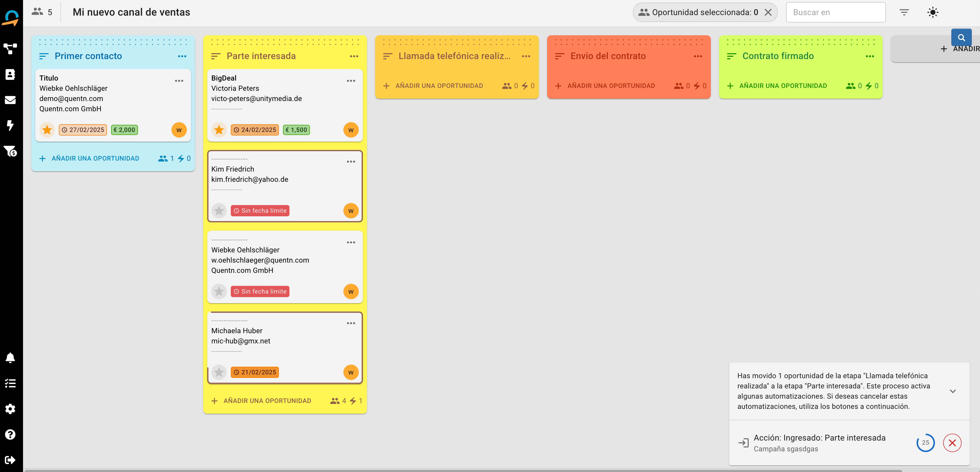Viewport: 980px width, 472px height.
Task: Open the Quentn logo home
Action: pos(10,18)
